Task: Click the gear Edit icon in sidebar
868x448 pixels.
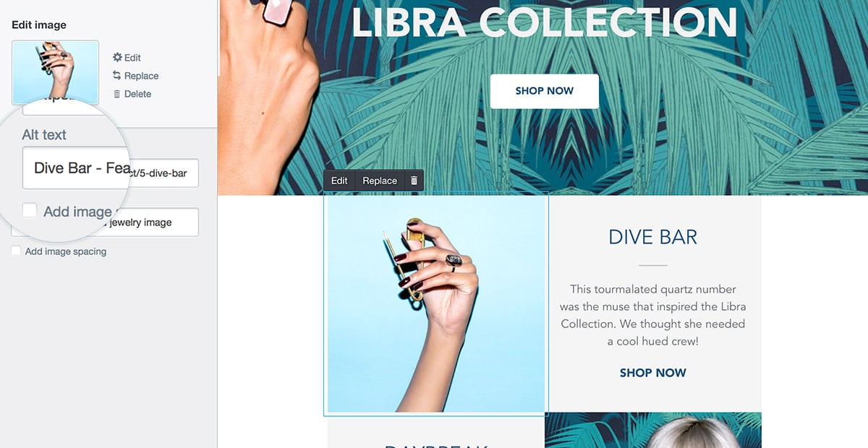Action: (117, 58)
